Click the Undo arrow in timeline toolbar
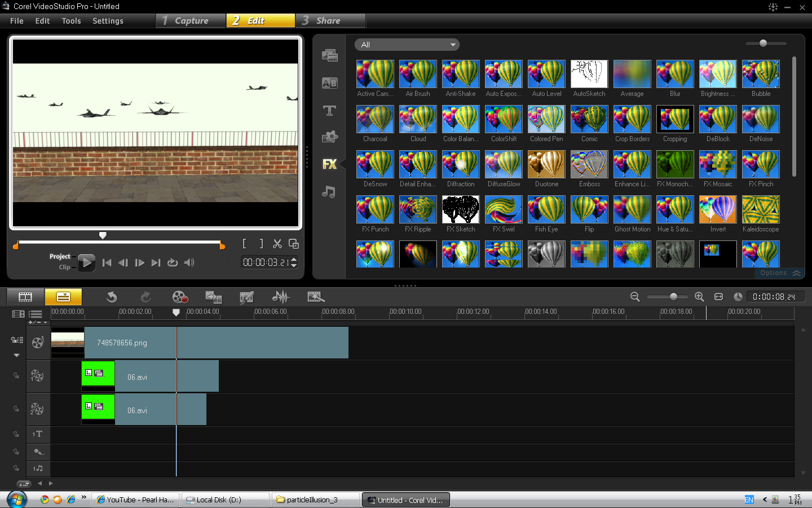 click(x=112, y=297)
